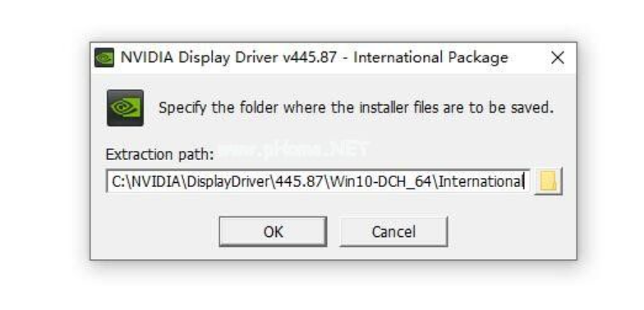Place cursor on 'International' in the path field

pos(481,180)
